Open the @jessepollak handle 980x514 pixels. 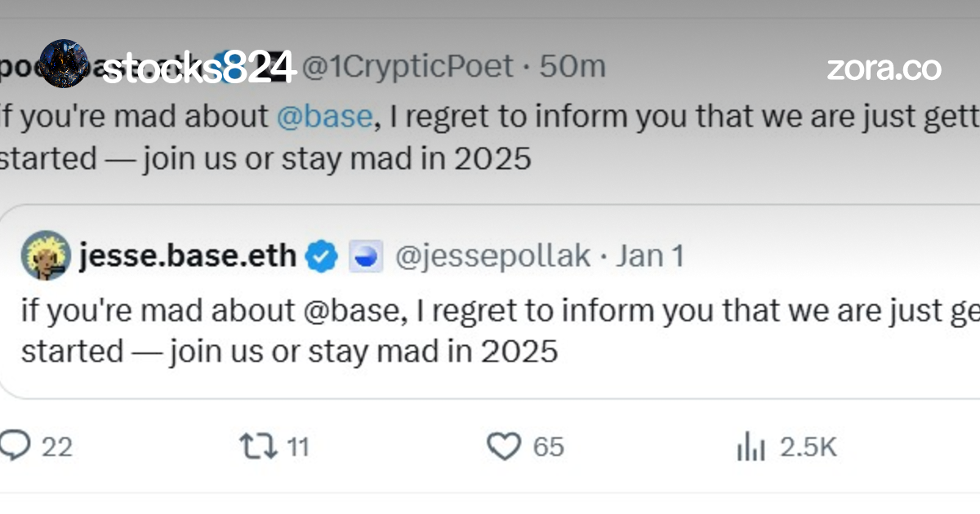(492, 257)
